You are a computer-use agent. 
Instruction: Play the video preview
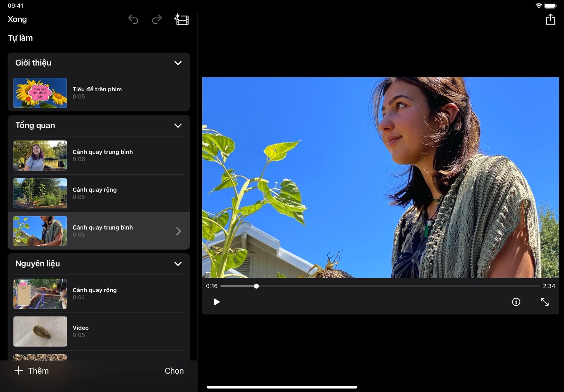(217, 302)
